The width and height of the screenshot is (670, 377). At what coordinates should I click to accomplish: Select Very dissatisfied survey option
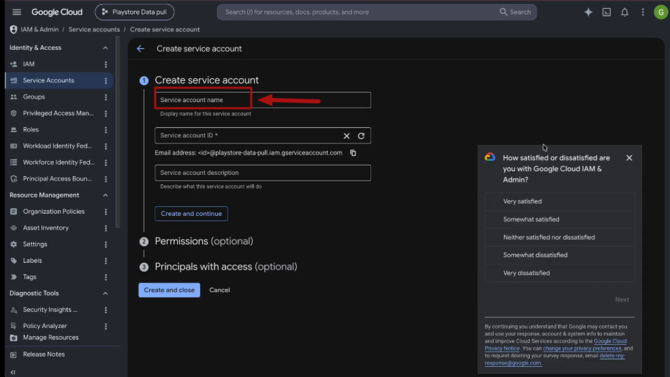point(559,273)
